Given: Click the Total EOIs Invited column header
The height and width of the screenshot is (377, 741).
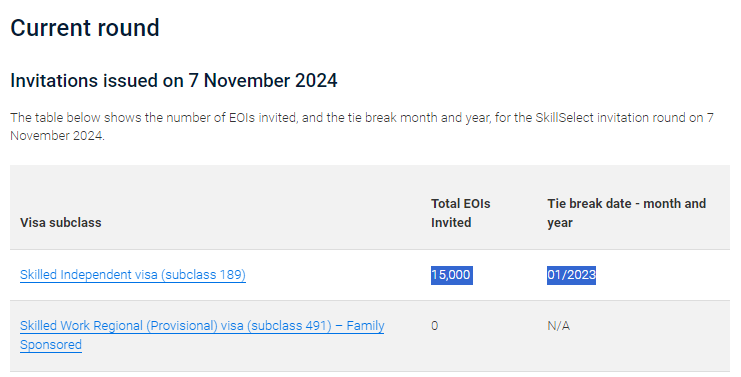Looking at the screenshot, I should pyautogui.click(x=461, y=213).
